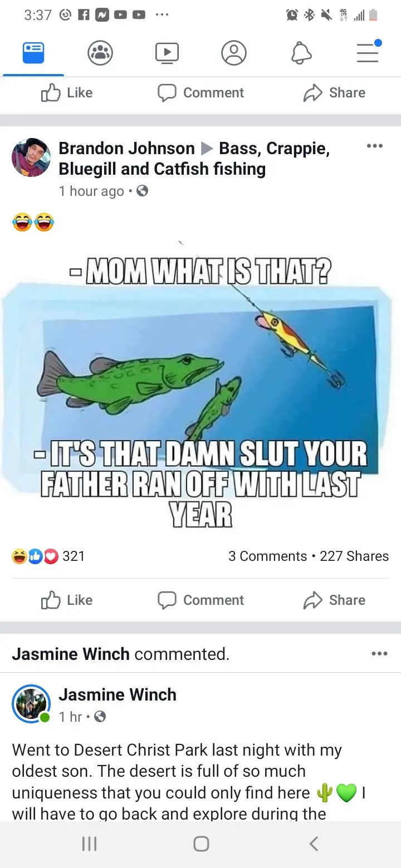Comment on Brandon Johnson's post

point(200,600)
